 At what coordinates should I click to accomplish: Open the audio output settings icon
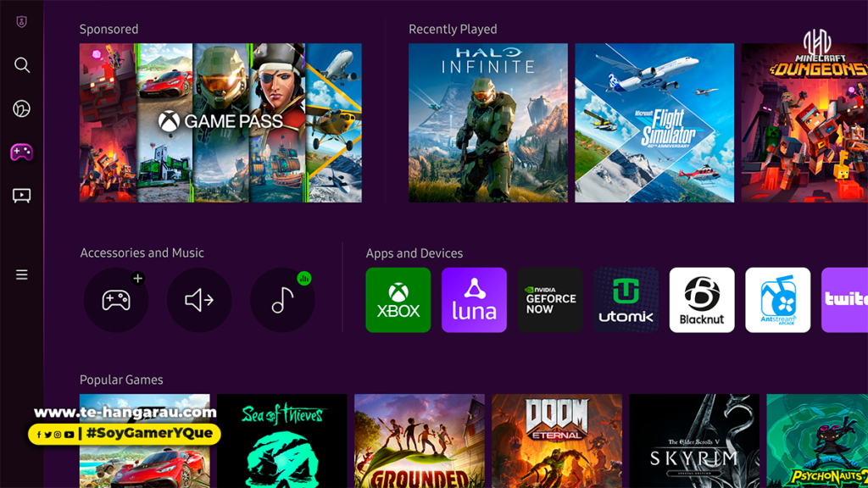199,300
